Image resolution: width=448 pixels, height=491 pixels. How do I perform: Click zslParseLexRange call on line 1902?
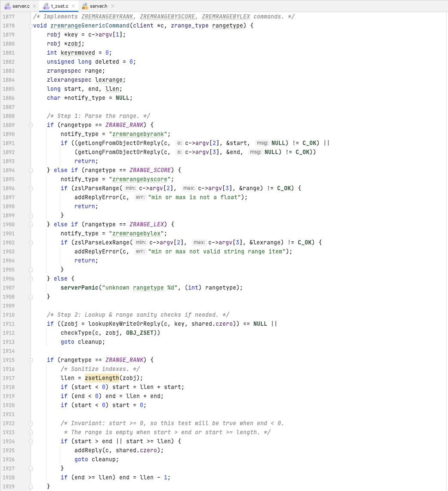pos(102,242)
